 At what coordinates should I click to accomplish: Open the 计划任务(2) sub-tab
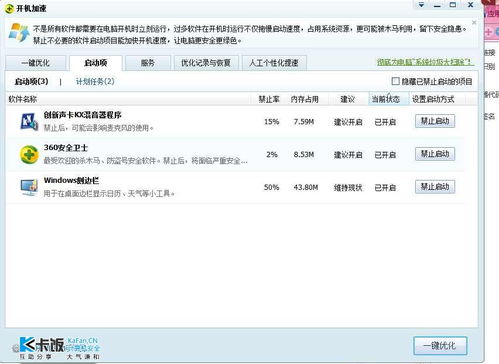[x=95, y=81]
